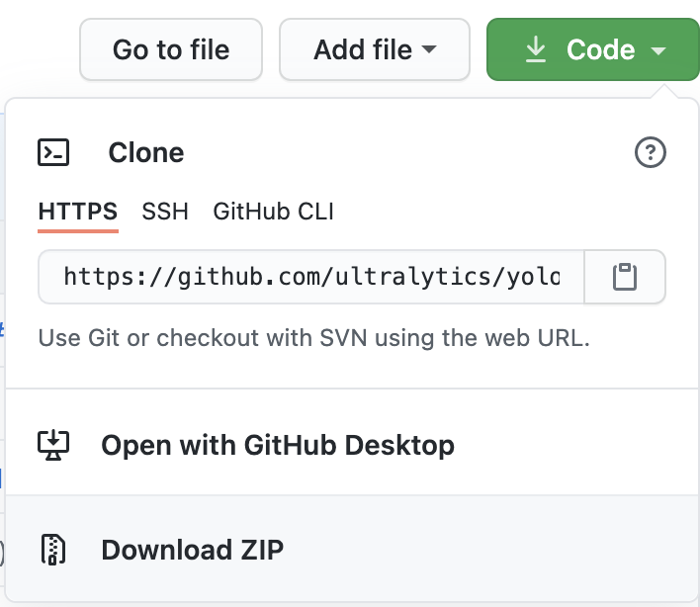Viewport: 700px width, 607px height.
Task: Click the GitHub Desktop download icon
Action: pyautogui.click(x=52, y=444)
